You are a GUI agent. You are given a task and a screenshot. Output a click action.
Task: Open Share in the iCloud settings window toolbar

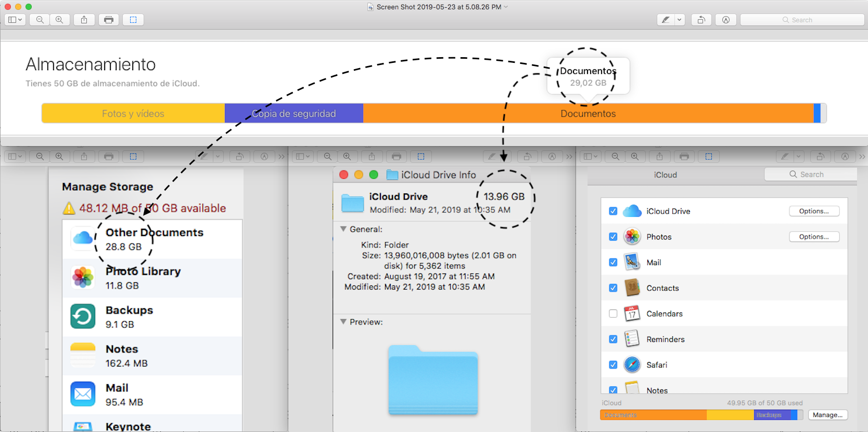659,156
